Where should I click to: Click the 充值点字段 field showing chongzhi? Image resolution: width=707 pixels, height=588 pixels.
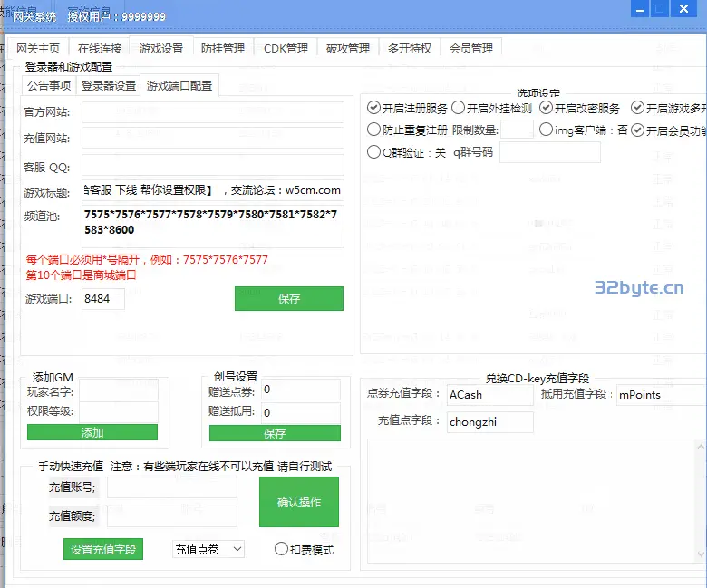point(490,421)
